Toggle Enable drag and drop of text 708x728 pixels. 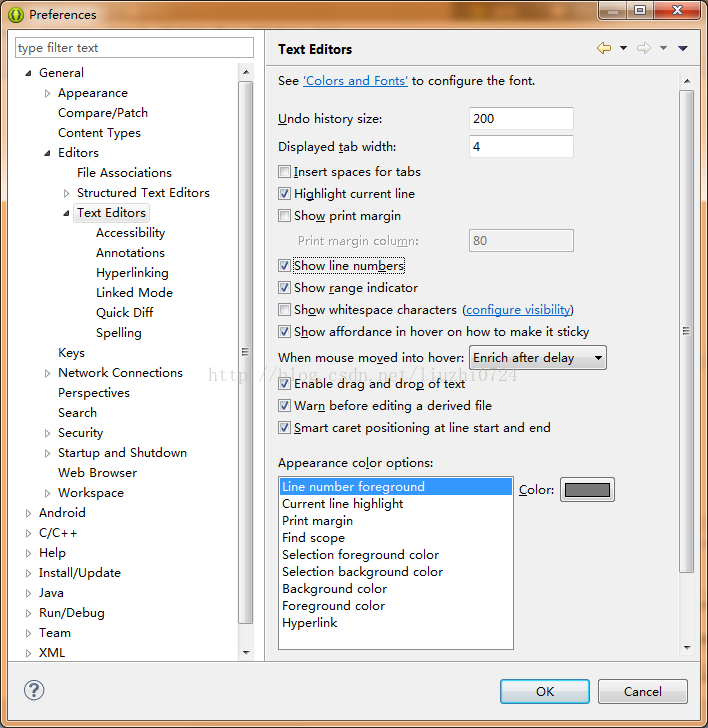284,384
